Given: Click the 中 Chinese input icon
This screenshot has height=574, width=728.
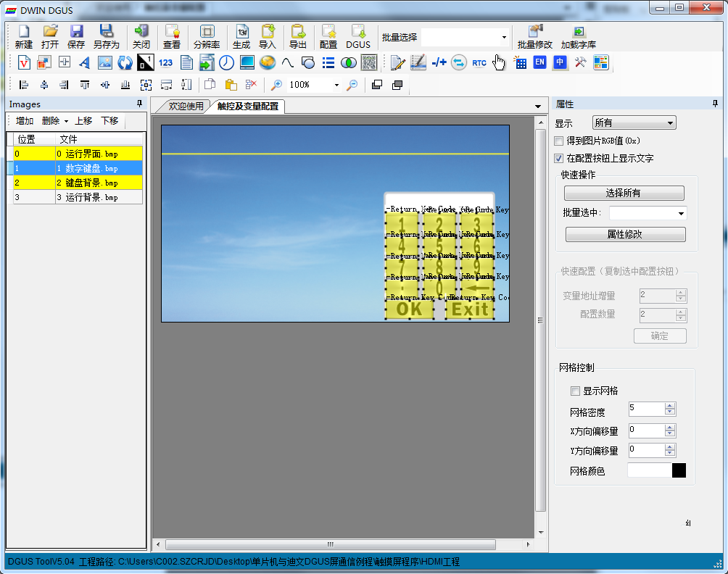Looking at the screenshot, I should (x=560, y=62).
